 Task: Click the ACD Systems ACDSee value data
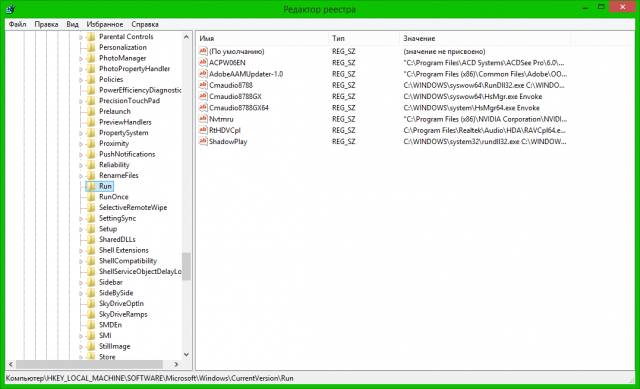tap(484, 62)
